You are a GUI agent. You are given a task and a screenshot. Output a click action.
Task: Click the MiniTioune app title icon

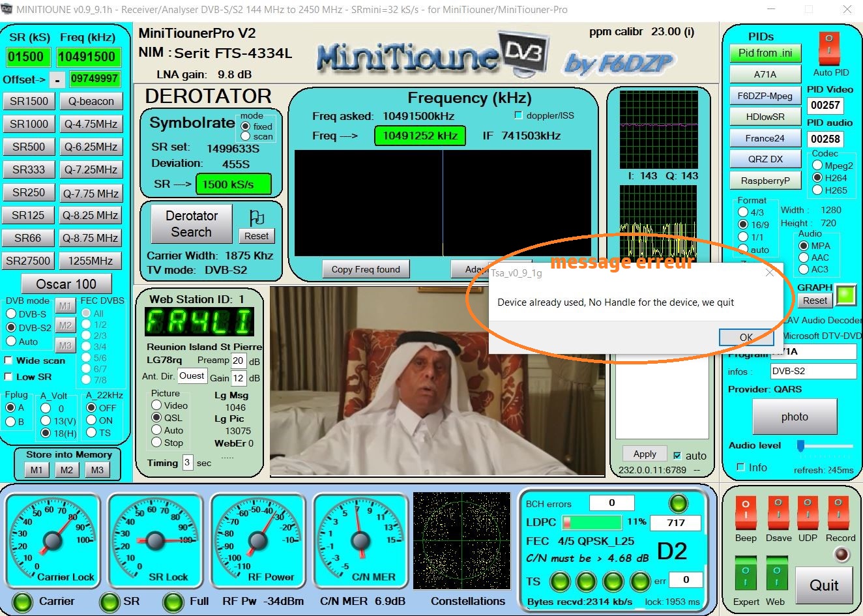click(x=7, y=9)
